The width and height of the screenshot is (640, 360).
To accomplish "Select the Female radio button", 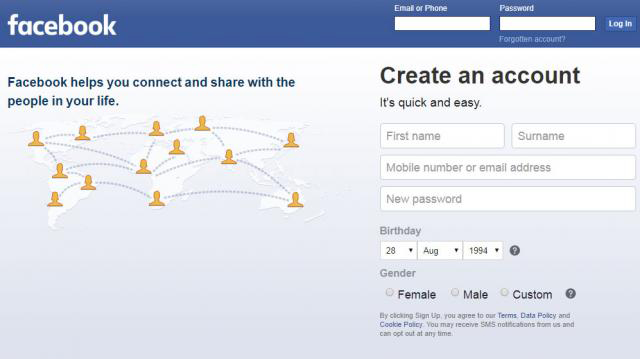I will pyautogui.click(x=389, y=292).
